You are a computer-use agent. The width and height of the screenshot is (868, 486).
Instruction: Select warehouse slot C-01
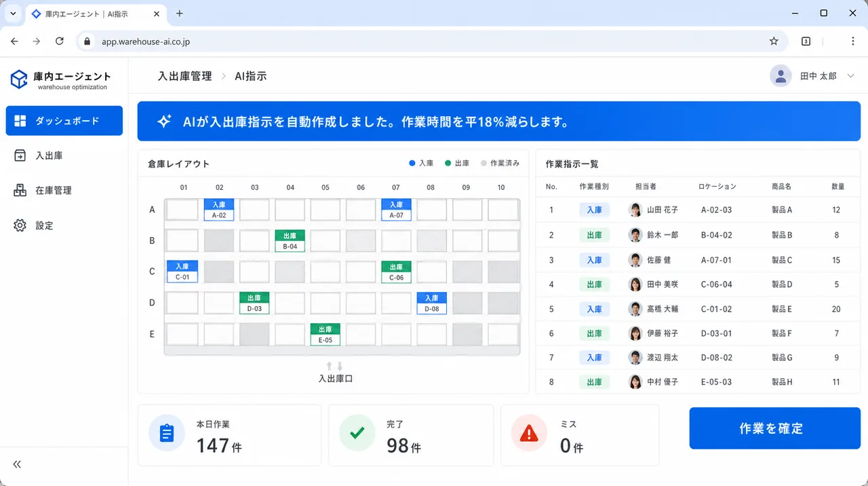pyautogui.click(x=182, y=272)
